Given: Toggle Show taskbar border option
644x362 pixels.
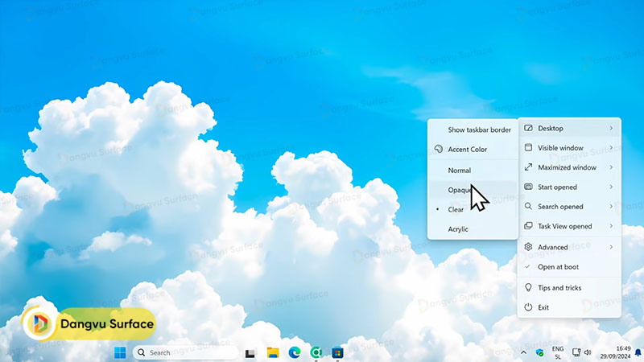Looking at the screenshot, I should 473,130.
